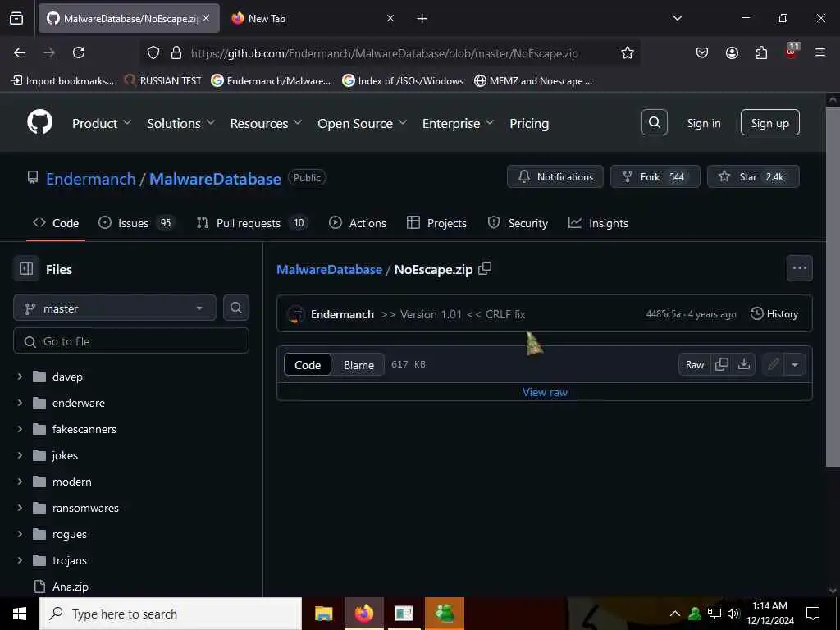Click the Windows search box
The width and height of the screenshot is (840, 630).
[x=171, y=614]
